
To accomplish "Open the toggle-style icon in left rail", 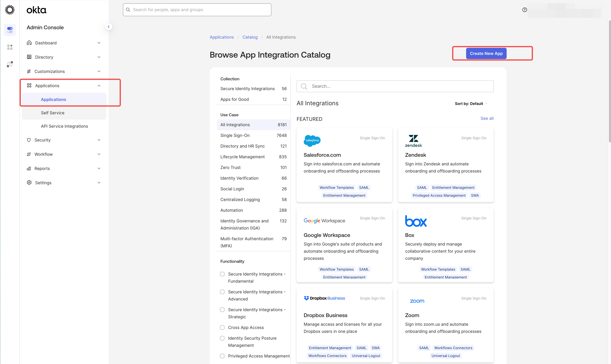I will tap(10, 30).
